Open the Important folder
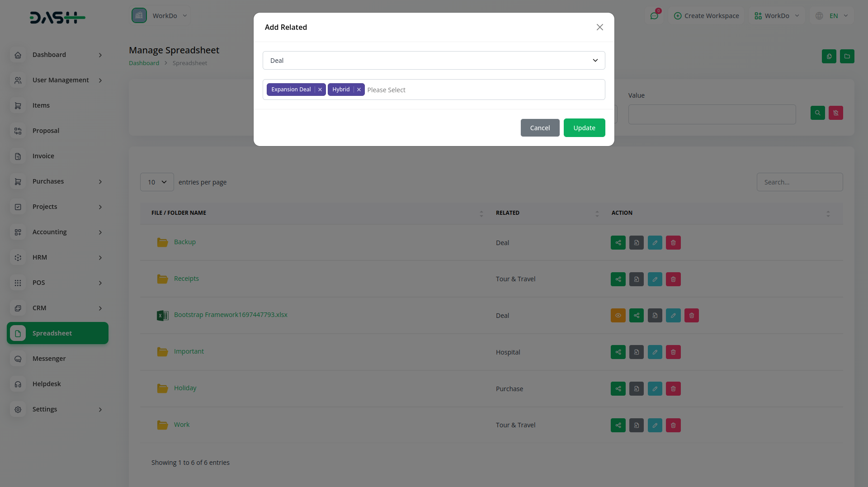This screenshot has height=487, width=868. pos(189,351)
